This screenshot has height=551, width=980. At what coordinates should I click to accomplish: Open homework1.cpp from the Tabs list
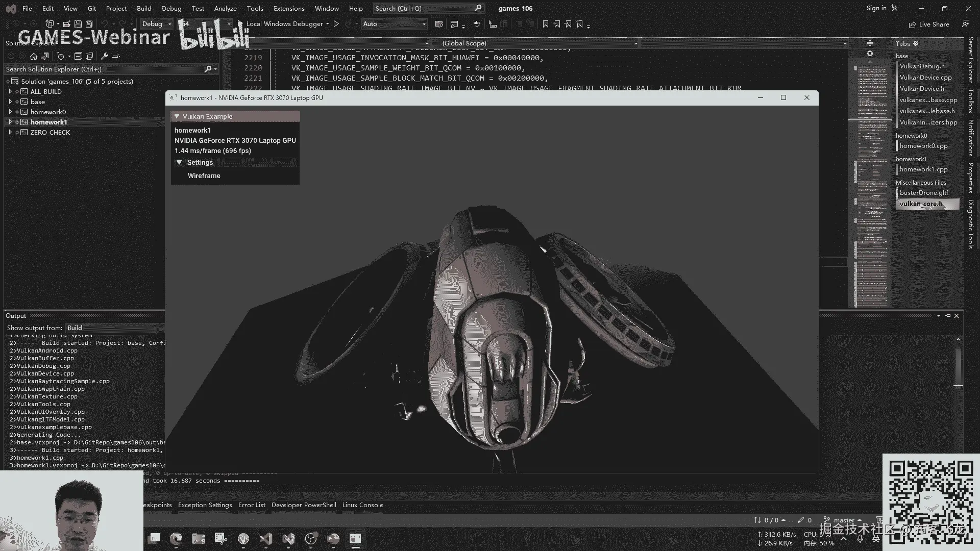click(x=923, y=169)
